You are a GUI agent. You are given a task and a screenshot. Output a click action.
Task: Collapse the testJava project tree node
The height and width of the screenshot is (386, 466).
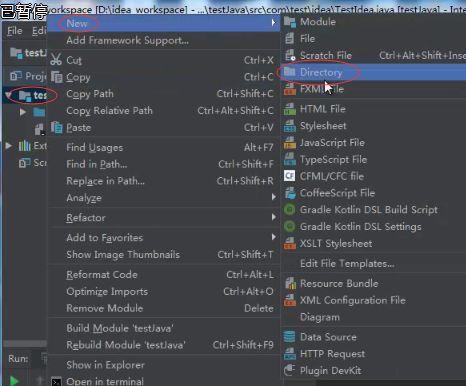8,96
